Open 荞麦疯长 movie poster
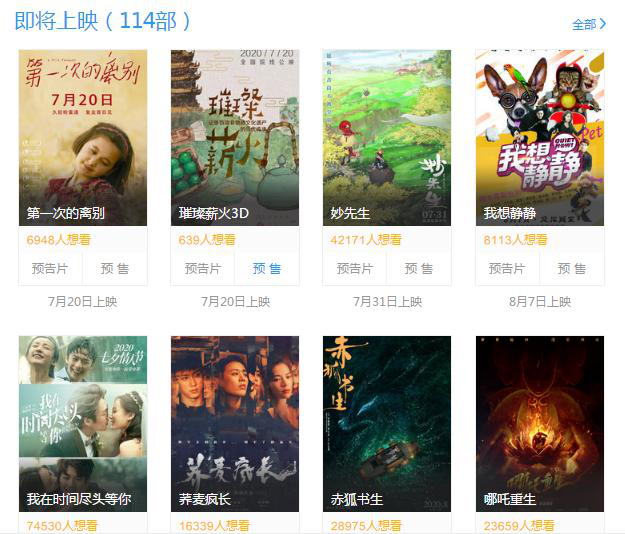The image size is (625, 534). [235, 424]
